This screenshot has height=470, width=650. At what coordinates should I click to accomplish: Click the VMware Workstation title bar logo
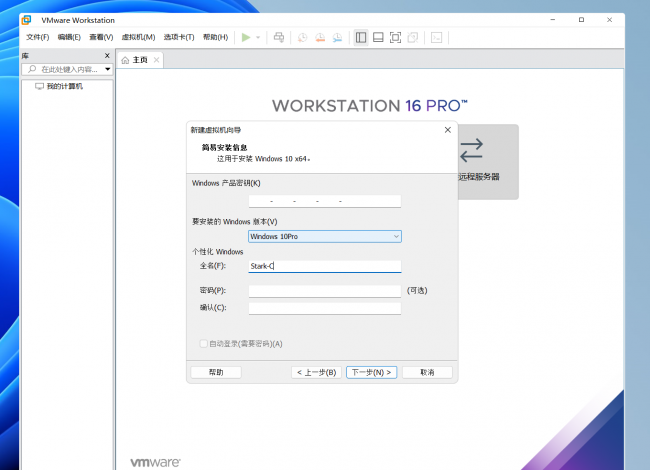click(x=27, y=20)
